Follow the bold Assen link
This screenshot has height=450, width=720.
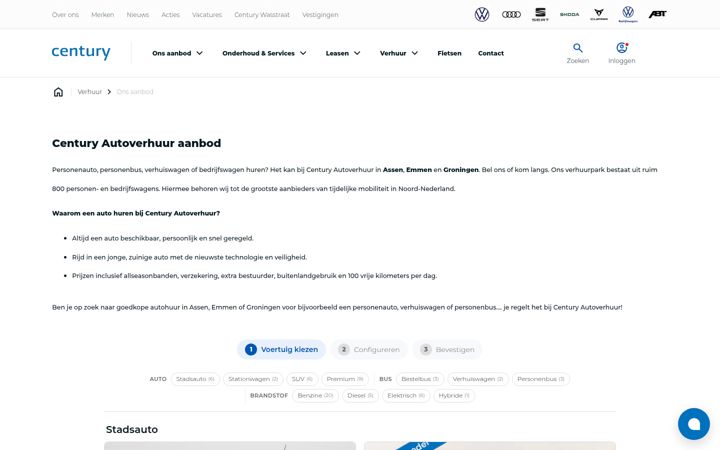point(393,170)
